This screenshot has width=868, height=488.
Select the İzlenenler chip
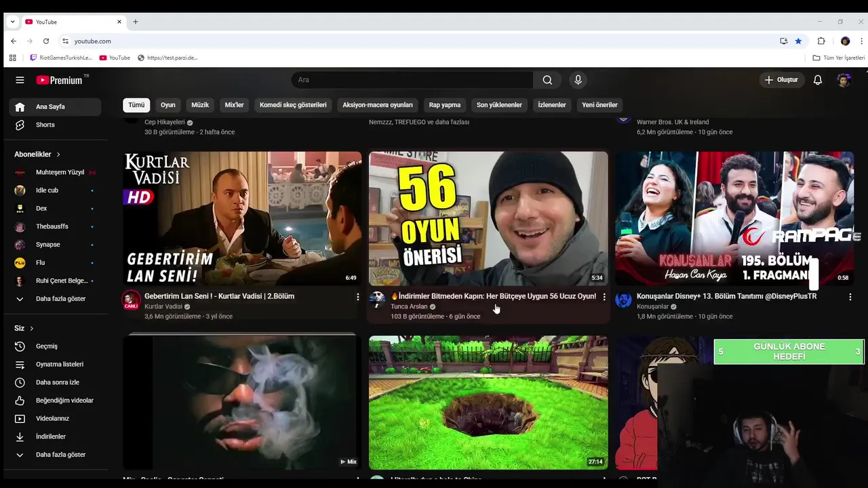pyautogui.click(x=552, y=105)
